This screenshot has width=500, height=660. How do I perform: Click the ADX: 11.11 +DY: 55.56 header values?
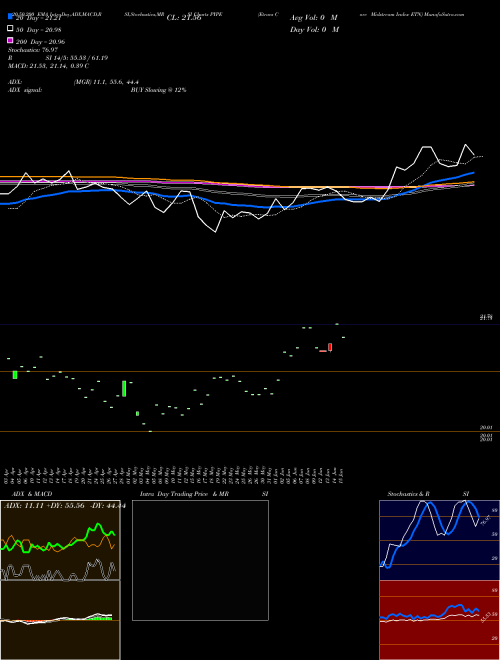(64, 506)
